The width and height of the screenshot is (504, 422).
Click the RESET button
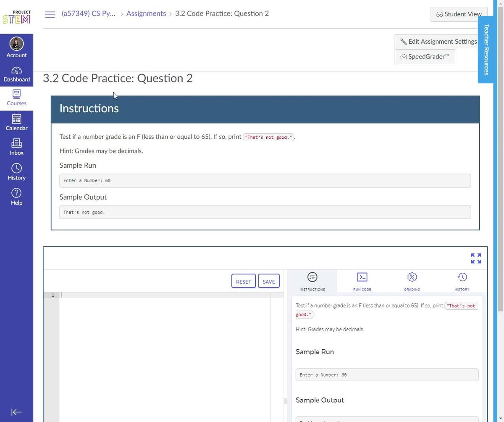click(244, 281)
